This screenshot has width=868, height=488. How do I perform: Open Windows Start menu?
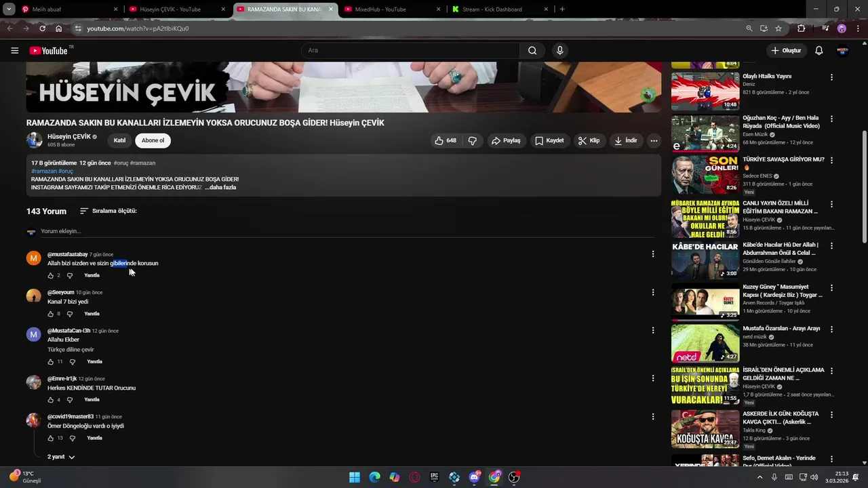pos(355,477)
